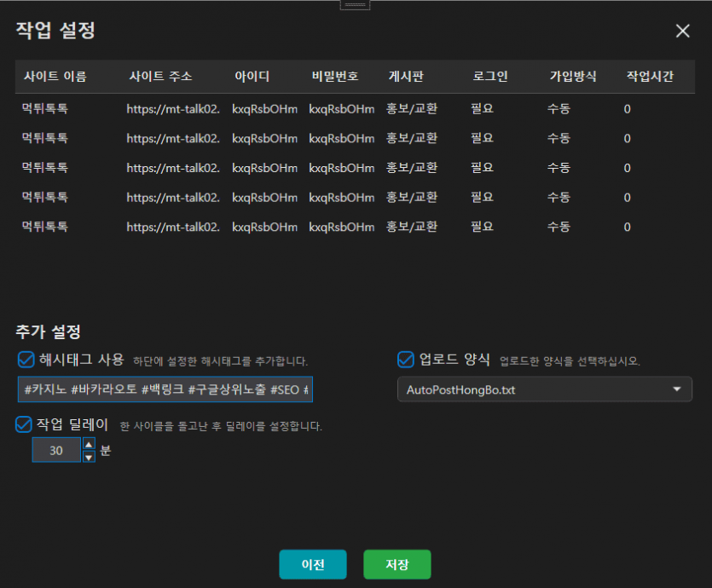Click the drag handle at top of dialog
712x588 pixels.
coord(355,4)
